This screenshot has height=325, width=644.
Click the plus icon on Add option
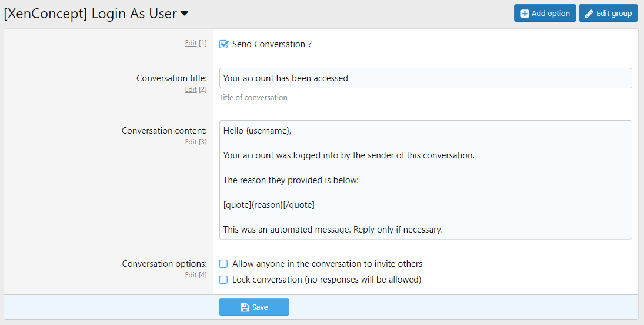coord(525,14)
